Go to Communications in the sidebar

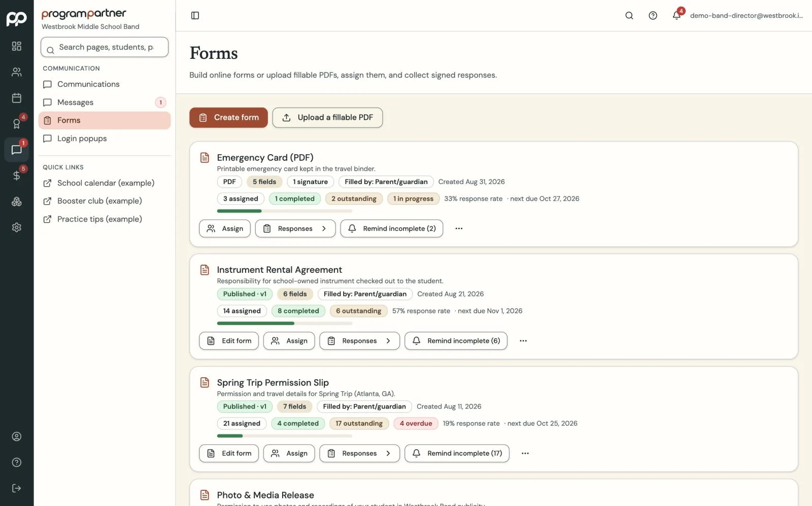(105, 84)
